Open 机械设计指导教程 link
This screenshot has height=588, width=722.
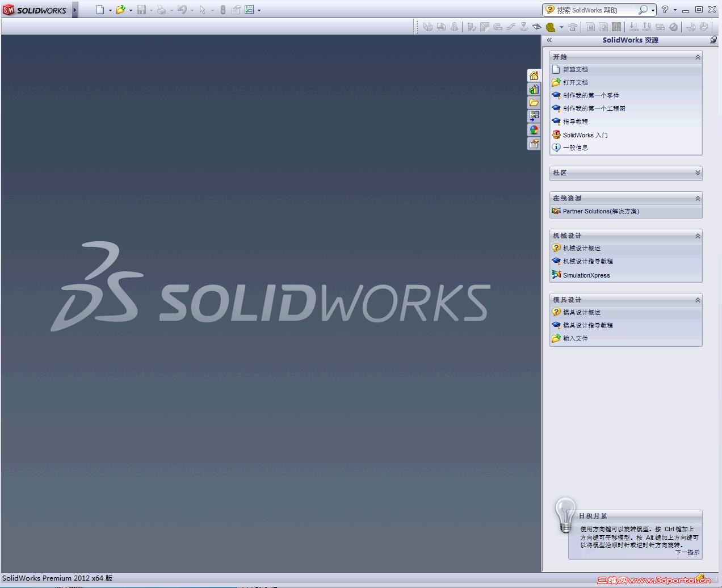[587, 261]
